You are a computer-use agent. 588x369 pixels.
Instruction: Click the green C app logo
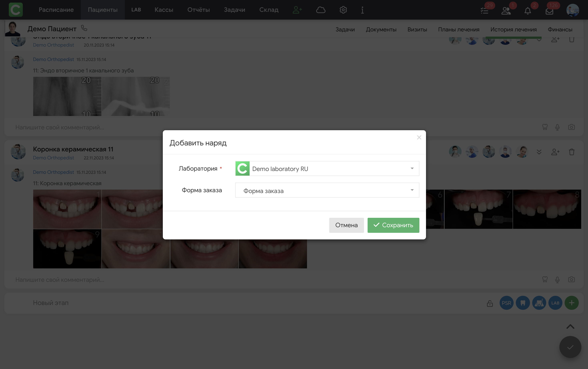[x=16, y=10]
